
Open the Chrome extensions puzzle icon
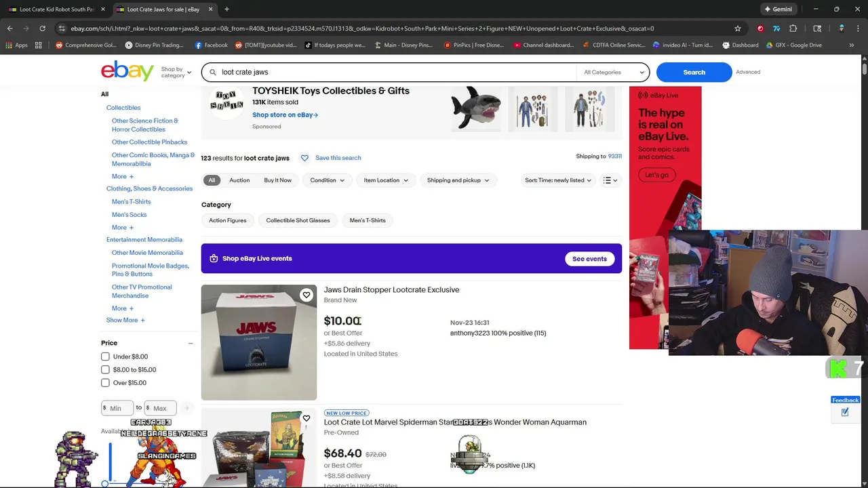coord(793,28)
